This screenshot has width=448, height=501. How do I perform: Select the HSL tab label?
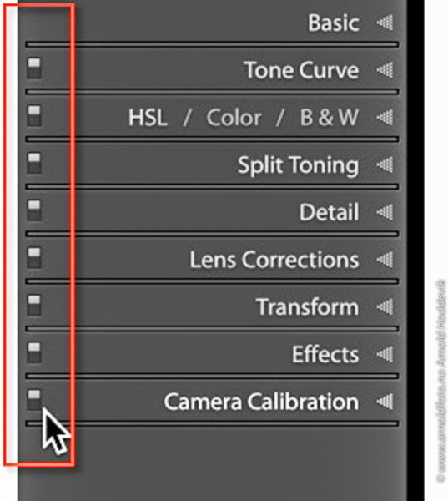pos(148,117)
